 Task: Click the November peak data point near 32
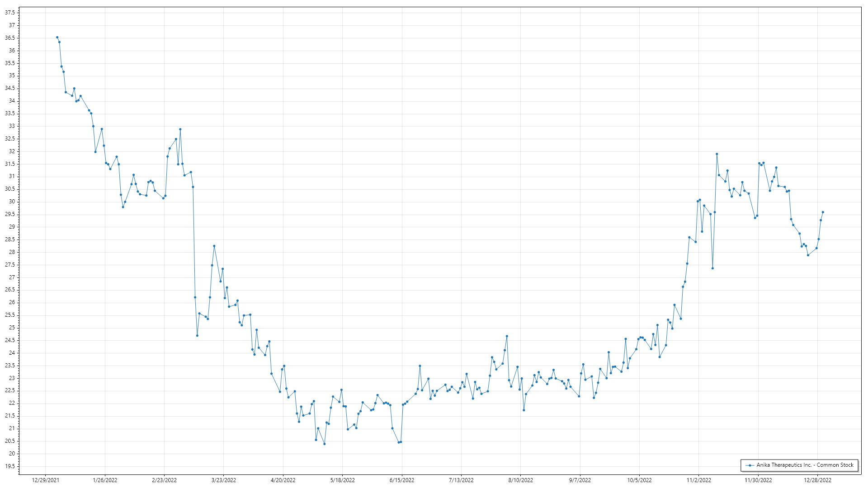717,154
